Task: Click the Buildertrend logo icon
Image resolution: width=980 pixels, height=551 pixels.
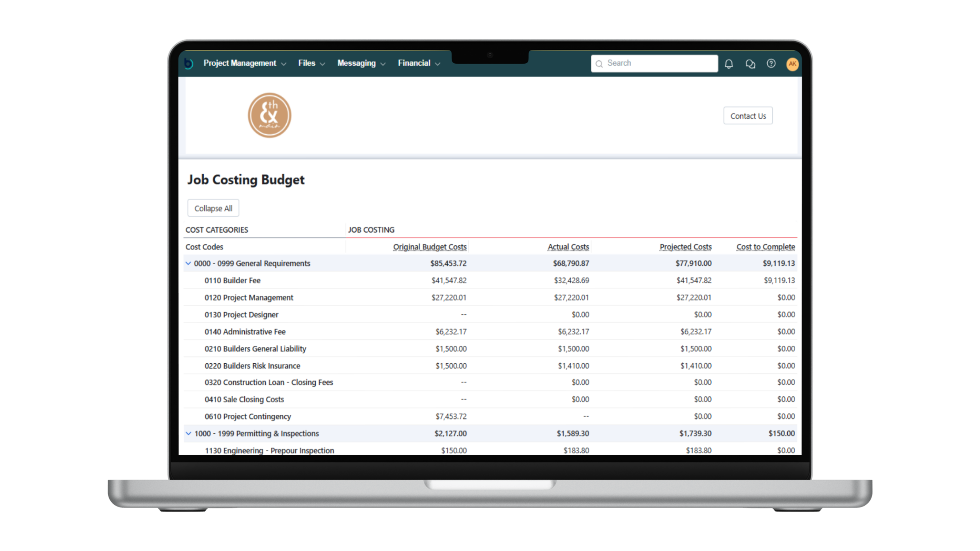Action: tap(188, 64)
